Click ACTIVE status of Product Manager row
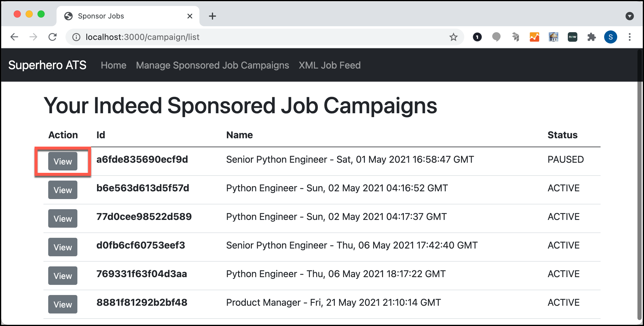644x326 pixels. coord(564,302)
